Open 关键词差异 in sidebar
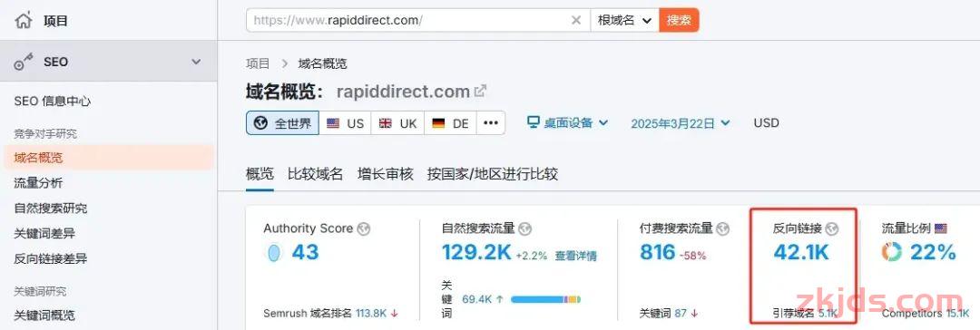Viewport: 980px width, 330px height. click(x=44, y=233)
